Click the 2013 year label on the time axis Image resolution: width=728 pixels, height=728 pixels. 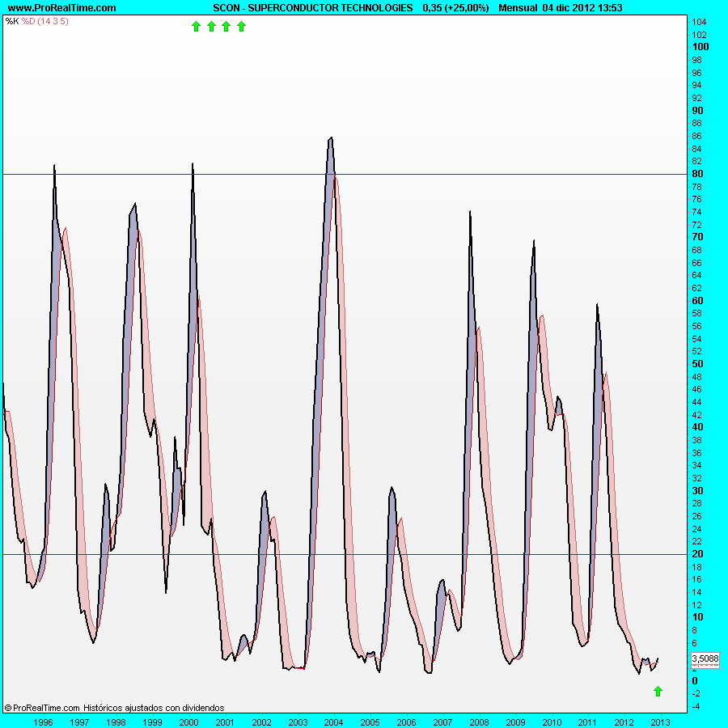click(x=660, y=722)
